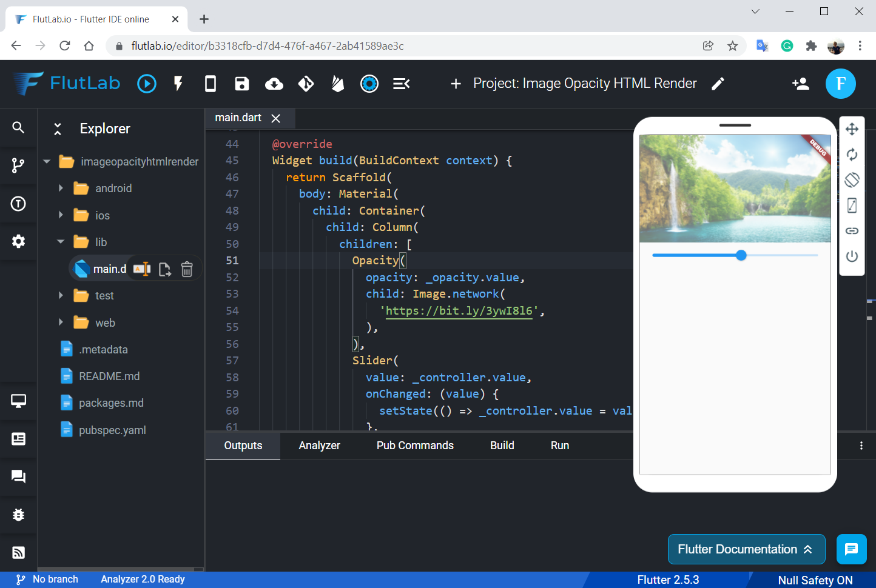876x588 pixels.
Task: Click the Run project play icon
Action: 147,84
